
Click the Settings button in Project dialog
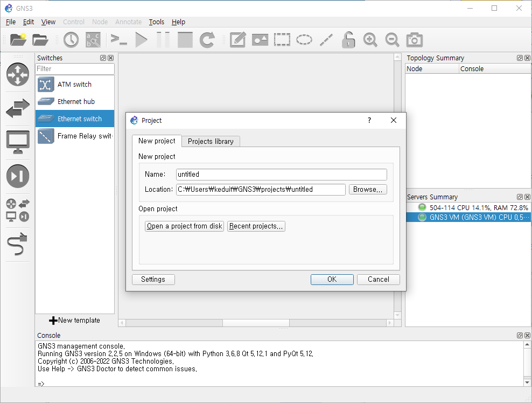pos(153,280)
